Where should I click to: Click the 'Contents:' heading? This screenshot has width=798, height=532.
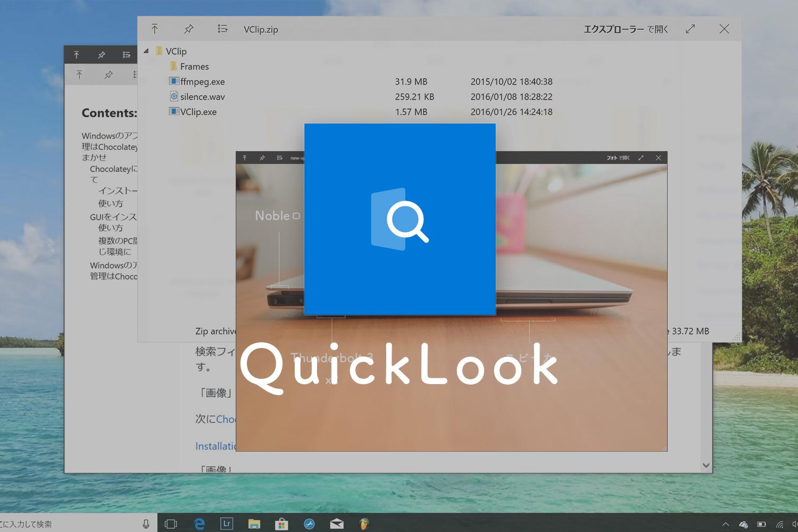(x=109, y=113)
